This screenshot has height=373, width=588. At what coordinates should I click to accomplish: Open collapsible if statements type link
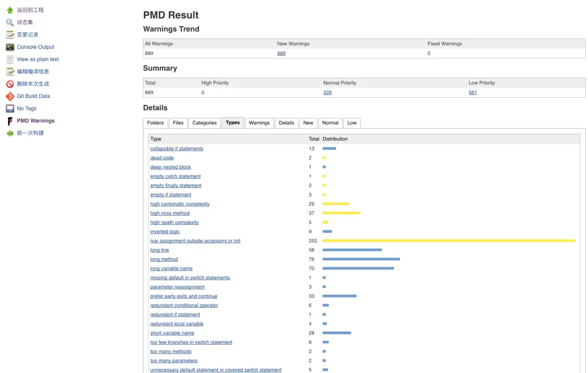tap(177, 149)
